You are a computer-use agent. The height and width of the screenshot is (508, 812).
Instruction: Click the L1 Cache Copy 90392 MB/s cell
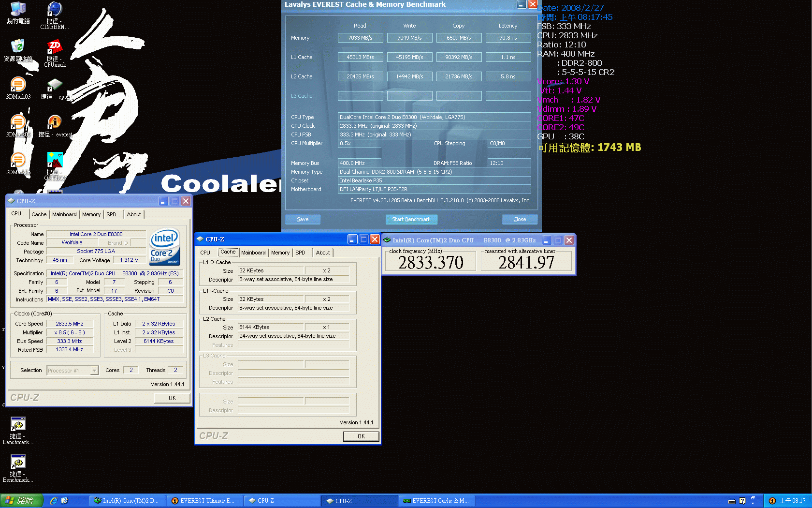coord(459,57)
